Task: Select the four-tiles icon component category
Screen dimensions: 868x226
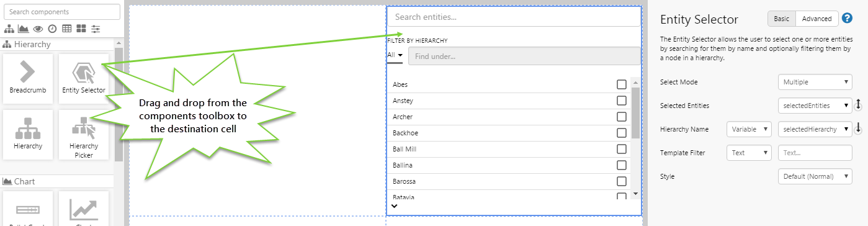Action: point(81,29)
